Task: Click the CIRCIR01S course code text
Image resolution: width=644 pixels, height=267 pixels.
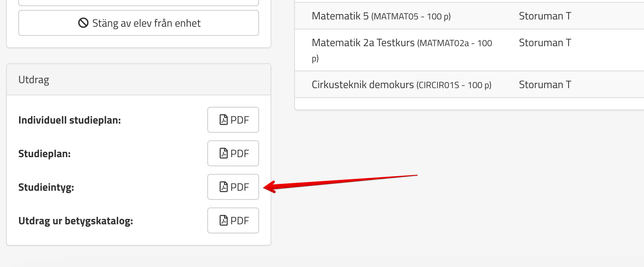Action: [439, 85]
